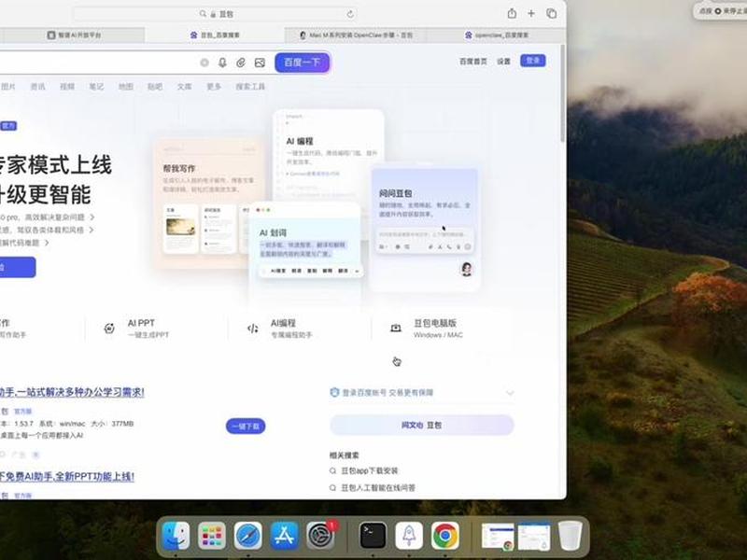Click the 帮我写作 feature card
The height and width of the screenshot is (560, 747).
pyautogui.click(x=209, y=203)
